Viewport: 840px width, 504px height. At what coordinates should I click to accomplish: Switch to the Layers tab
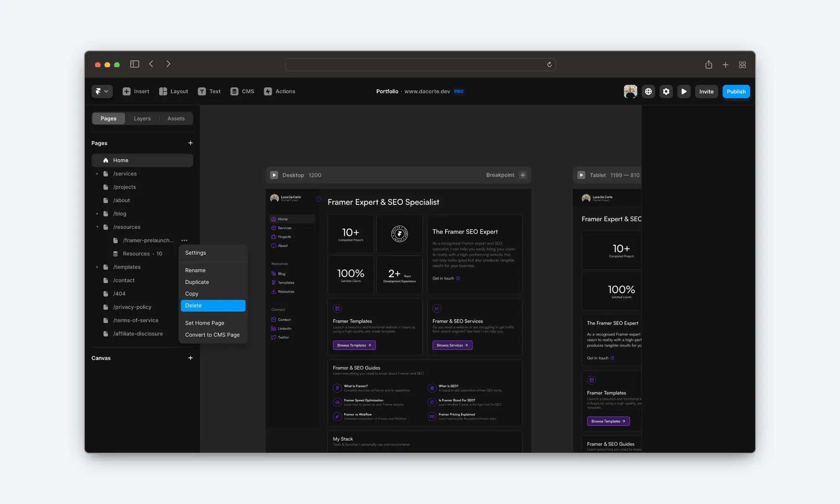142,118
